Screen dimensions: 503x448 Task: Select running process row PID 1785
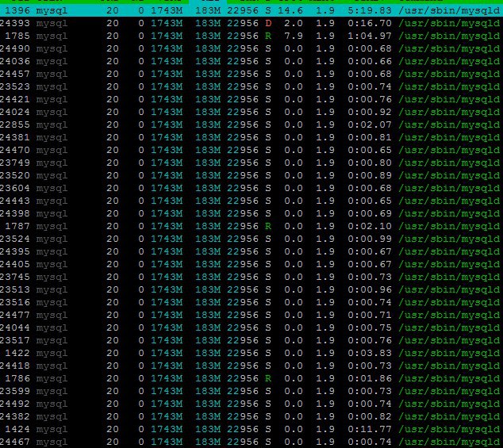pos(251,36)
